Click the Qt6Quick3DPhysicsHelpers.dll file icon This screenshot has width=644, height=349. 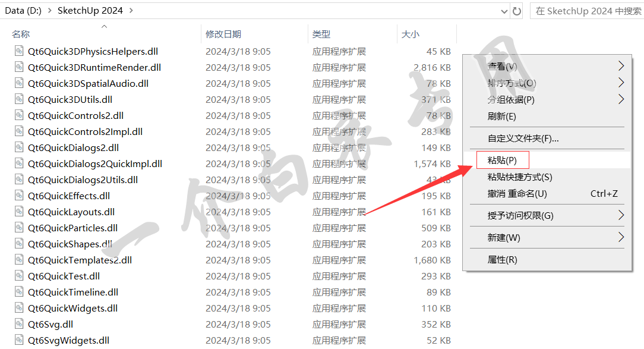19,51
